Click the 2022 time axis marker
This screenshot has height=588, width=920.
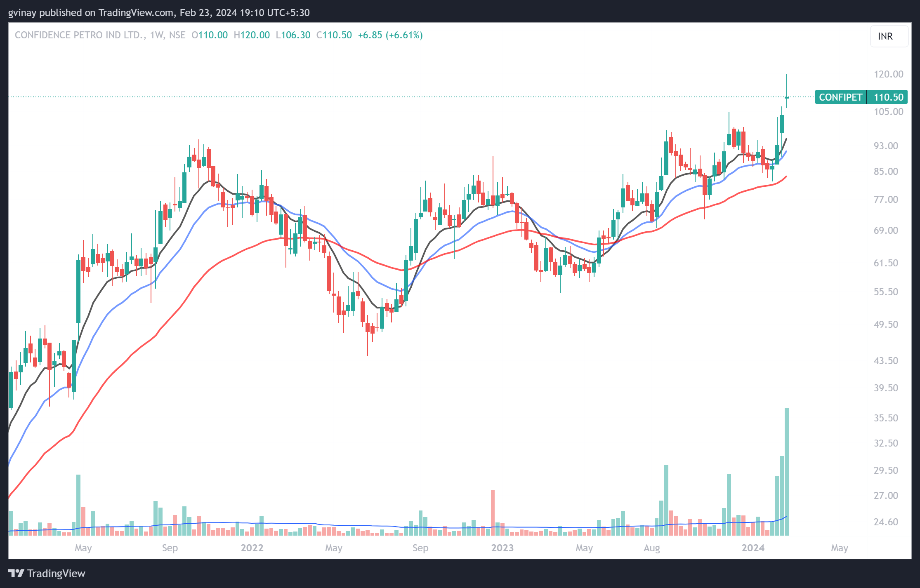coord(252,548)
